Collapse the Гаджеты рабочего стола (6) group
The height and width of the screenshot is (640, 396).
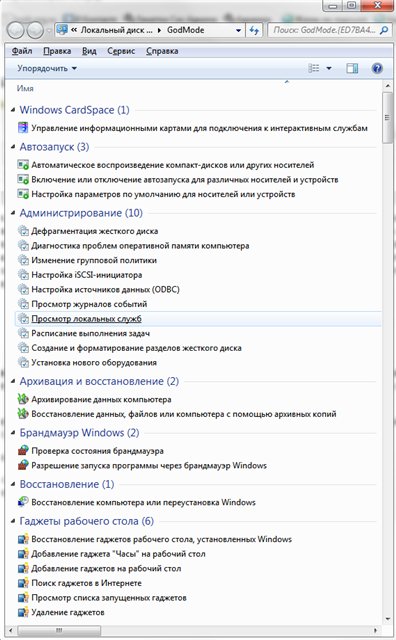[13, 521]
